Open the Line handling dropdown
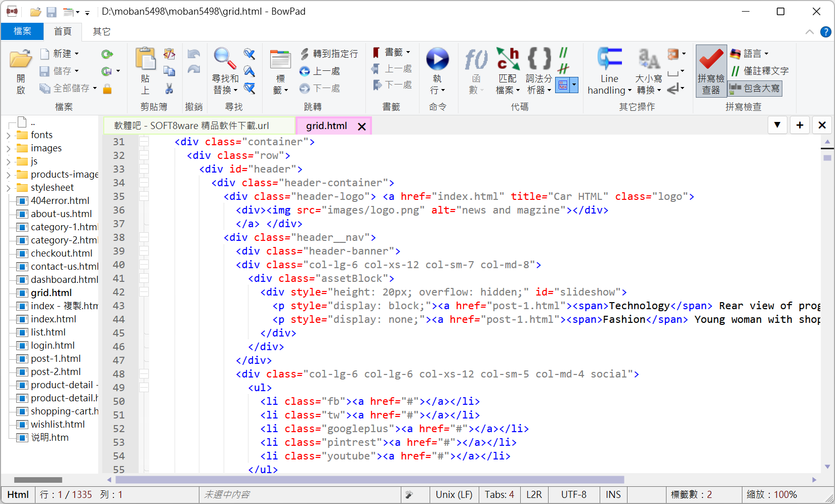Image resolution: width=835 pixels, height=504 pixels. pyautogui.click(x=609, y=85)
